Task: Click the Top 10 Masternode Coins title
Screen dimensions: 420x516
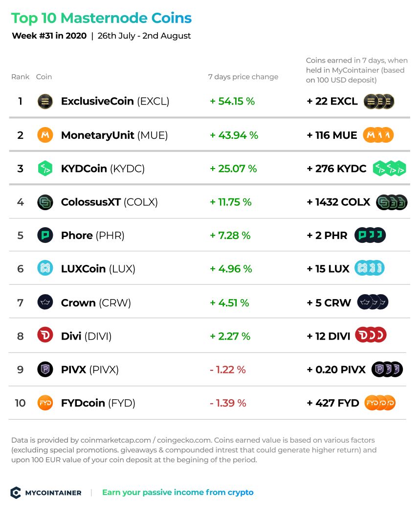Action: point(102,19)
